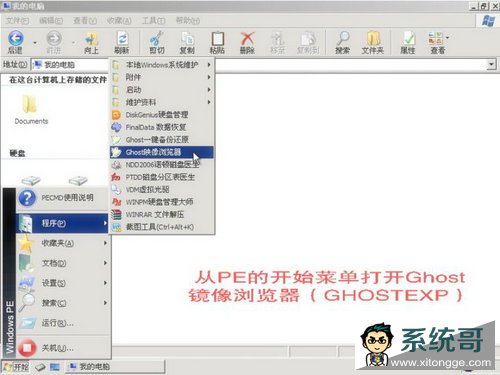This screenshot has width=500, height=375.
Task: Click the Properties (属性) toolbar icon
Action: click(408, 39)
